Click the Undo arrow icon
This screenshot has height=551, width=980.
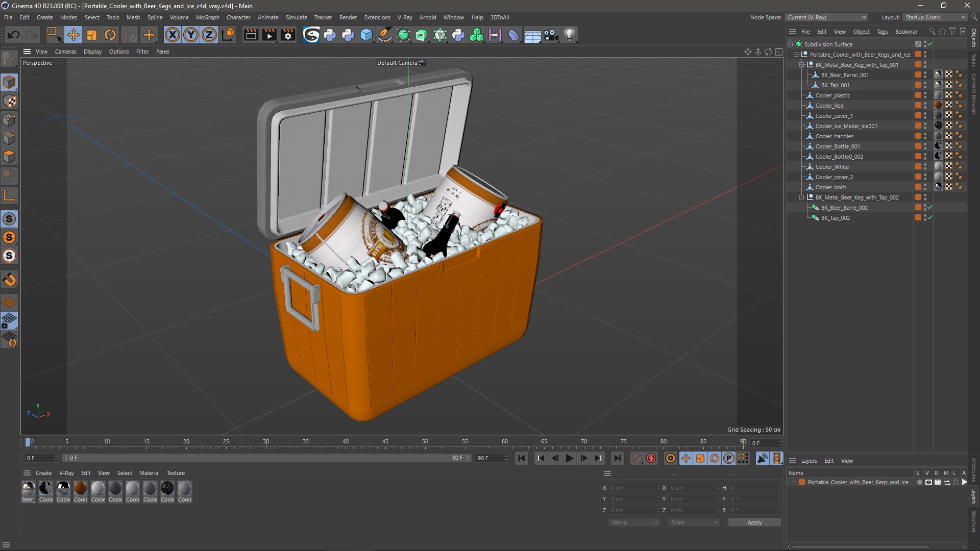click(14, 35)
